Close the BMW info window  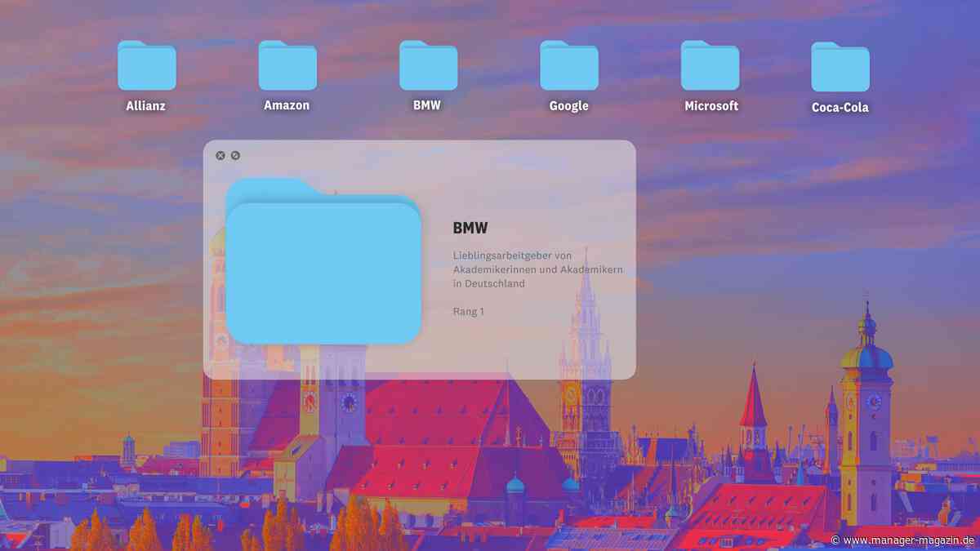(220, 155)
